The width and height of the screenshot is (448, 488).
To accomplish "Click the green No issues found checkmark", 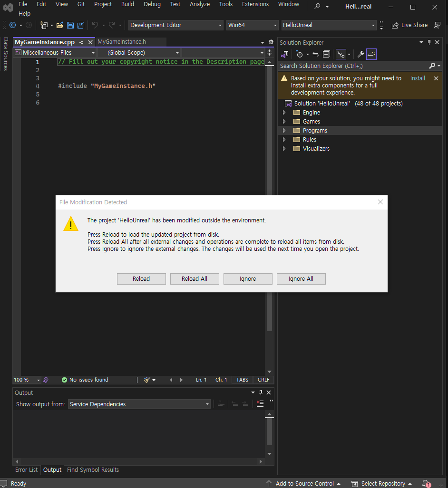I will [x=65, y=380].
